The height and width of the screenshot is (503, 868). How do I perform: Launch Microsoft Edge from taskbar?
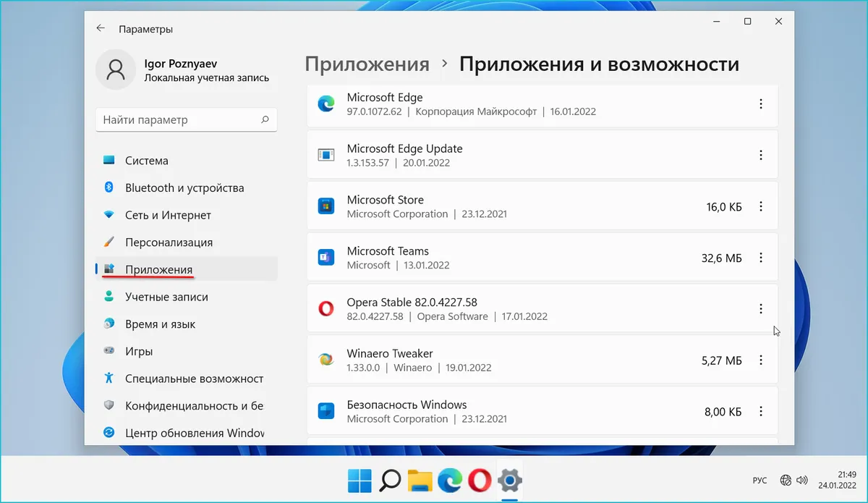tap(450, 480)
